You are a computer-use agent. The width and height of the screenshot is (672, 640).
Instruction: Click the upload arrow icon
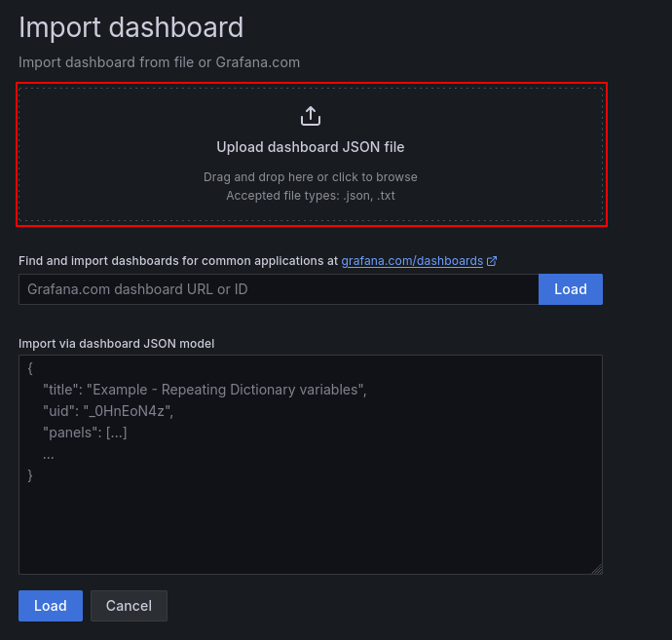pyautogui.click(x=311, y=116)
